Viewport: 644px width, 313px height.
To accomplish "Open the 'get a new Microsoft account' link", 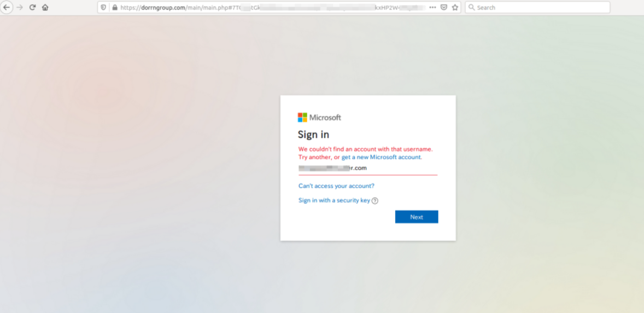I will click(382, 157).
